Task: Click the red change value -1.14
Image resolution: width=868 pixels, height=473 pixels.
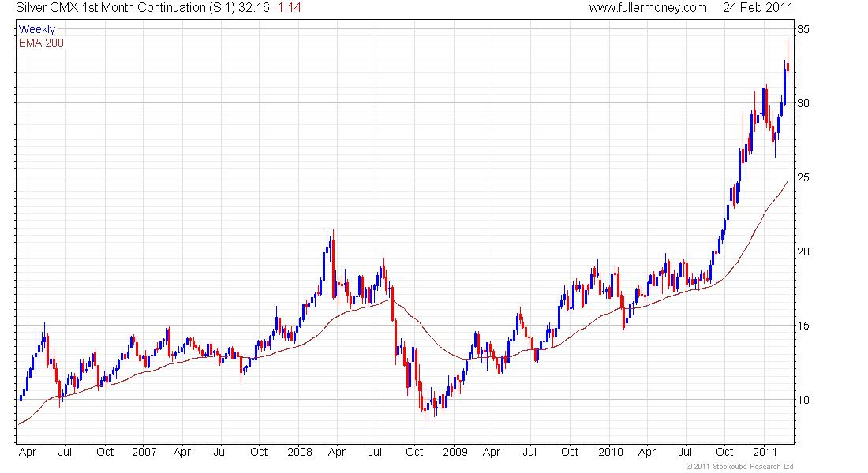Action: tap(286, 8)
